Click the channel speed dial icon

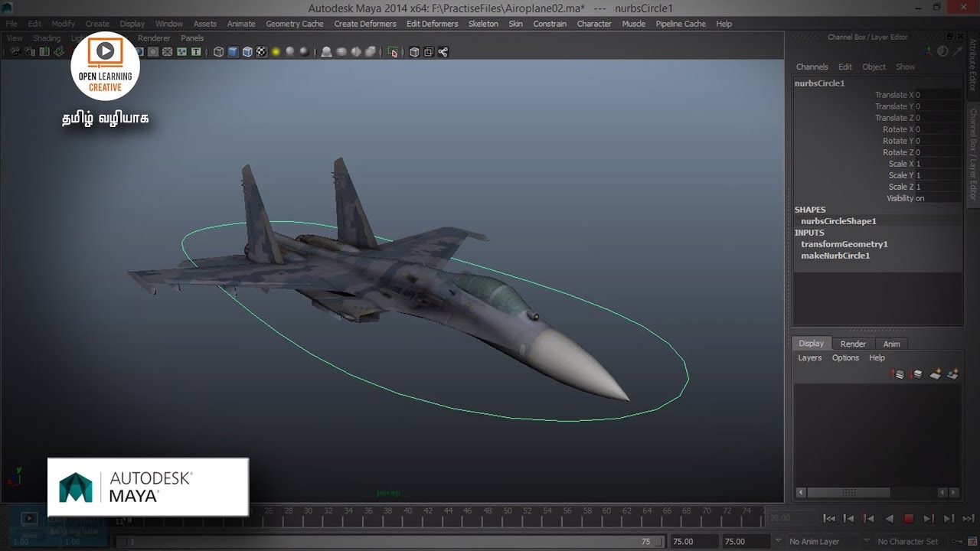pos(942,51)
